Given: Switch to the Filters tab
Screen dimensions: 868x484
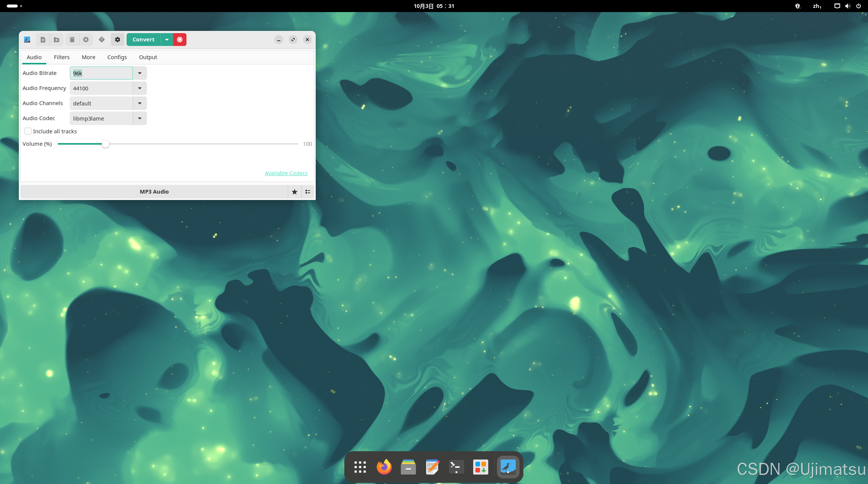Looking at the screenshot, I should (61, 57).
